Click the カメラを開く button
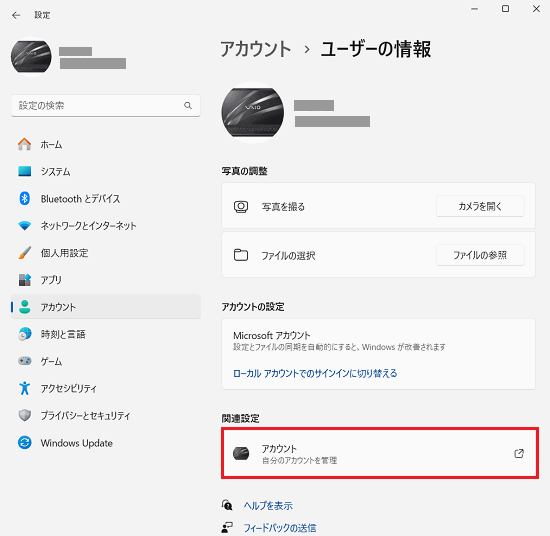Image resolution: width=550 pixels, height=536 pixels. (x=480, y=206)
